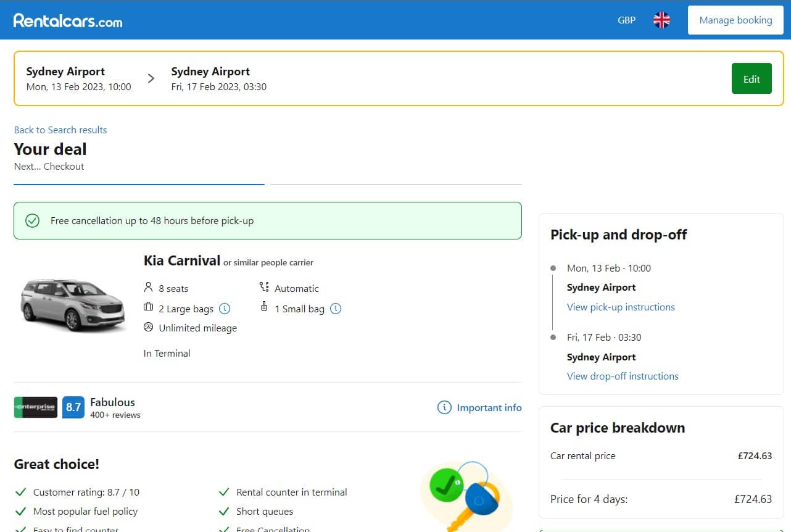
Task: Click Free cancellation up to 48 hours banner text
Action: pyautogui.click(x=152, y=221)
